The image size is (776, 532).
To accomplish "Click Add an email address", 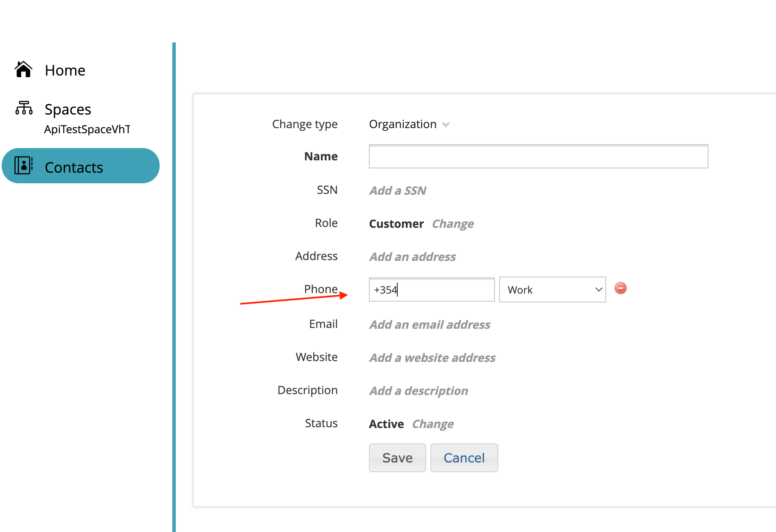I will (430, 325).
